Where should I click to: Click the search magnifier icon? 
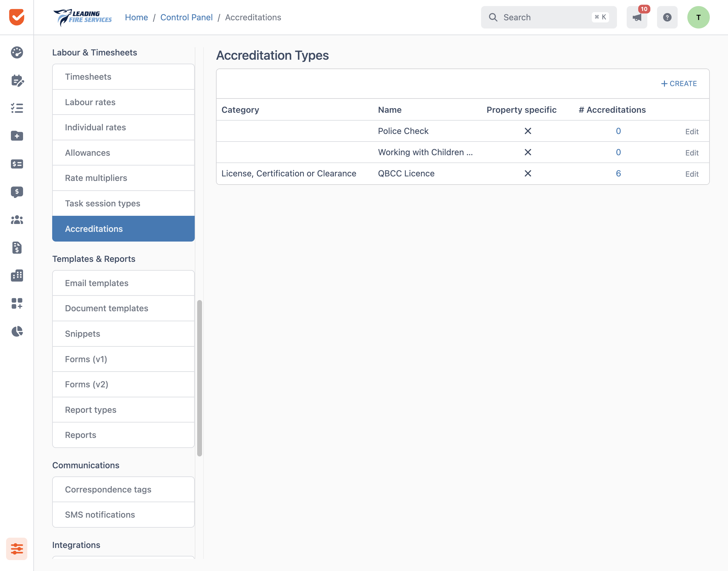493,17
